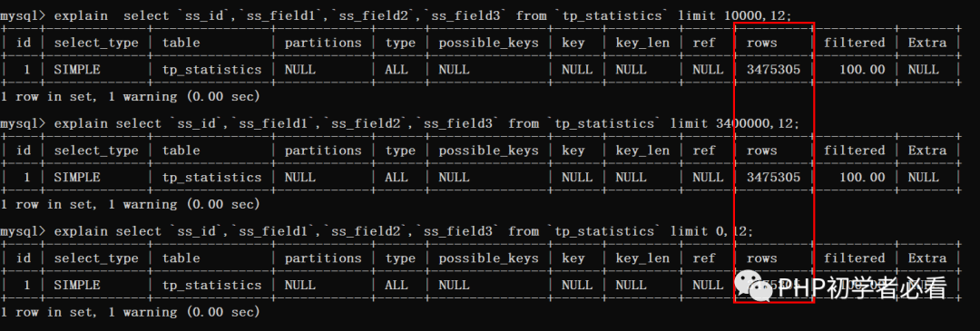
Task: Click filtered header in limit 10000 result table
Action: coord(855,43)
